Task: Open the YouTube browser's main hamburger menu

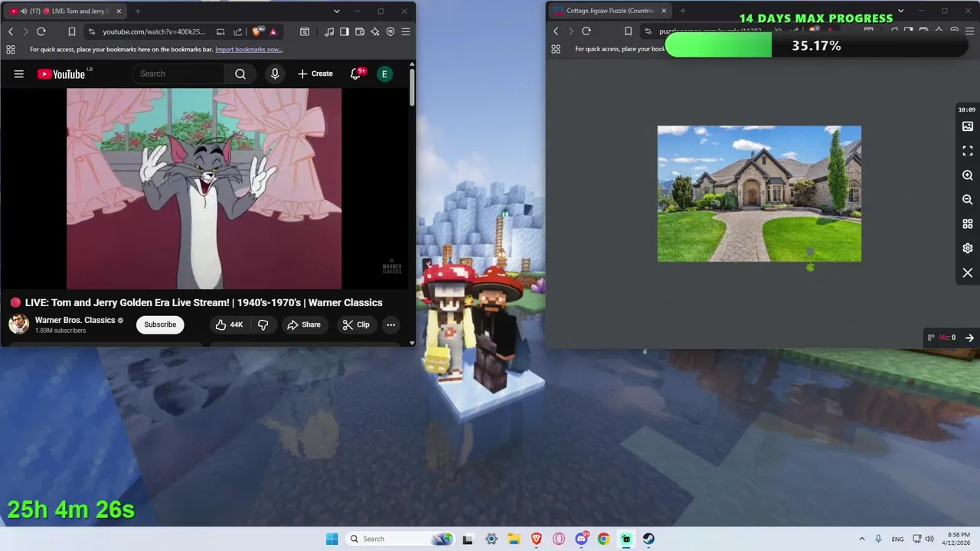Action: point(406,31)
